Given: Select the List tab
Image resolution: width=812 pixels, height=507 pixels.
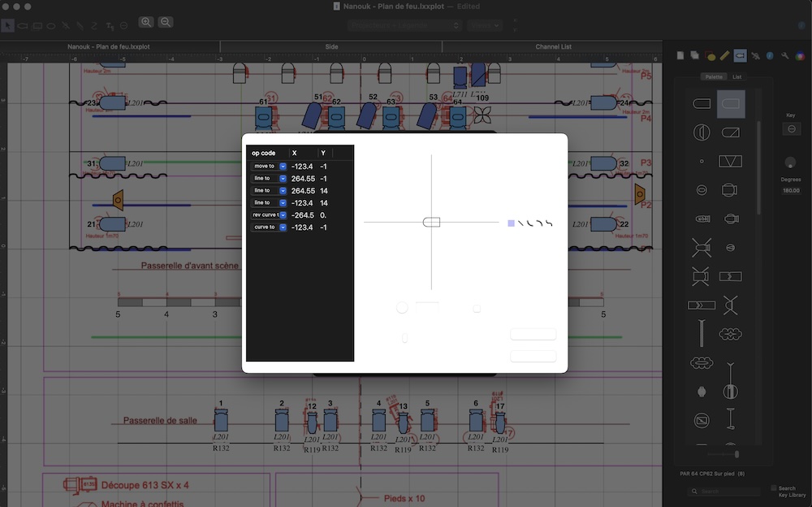Looking at the screenshot, I should click(x=737, y=76).
